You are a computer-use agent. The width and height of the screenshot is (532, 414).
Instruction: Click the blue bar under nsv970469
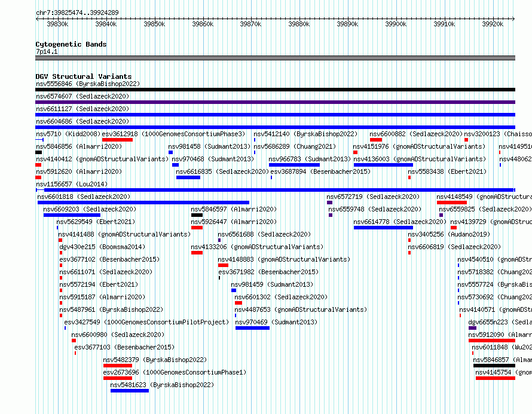tap(252, 328)
